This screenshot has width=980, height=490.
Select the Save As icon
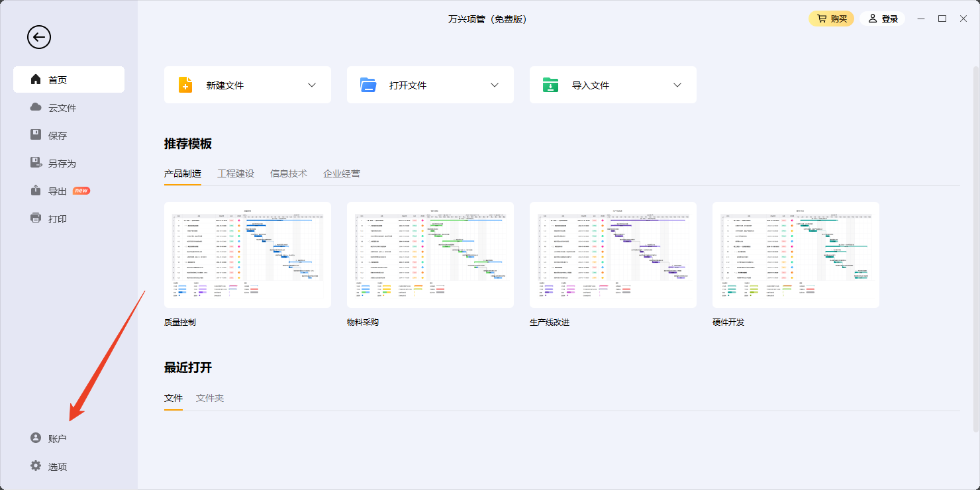[36, 163]
